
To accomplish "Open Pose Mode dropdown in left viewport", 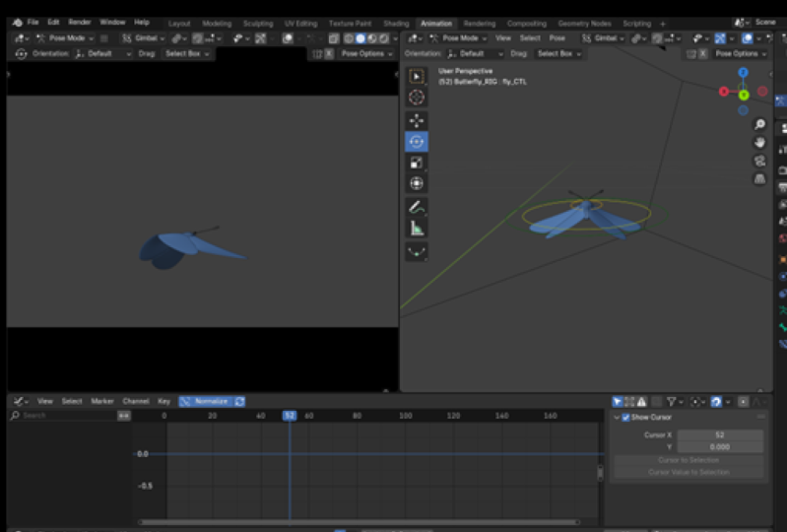I will 65,38.
